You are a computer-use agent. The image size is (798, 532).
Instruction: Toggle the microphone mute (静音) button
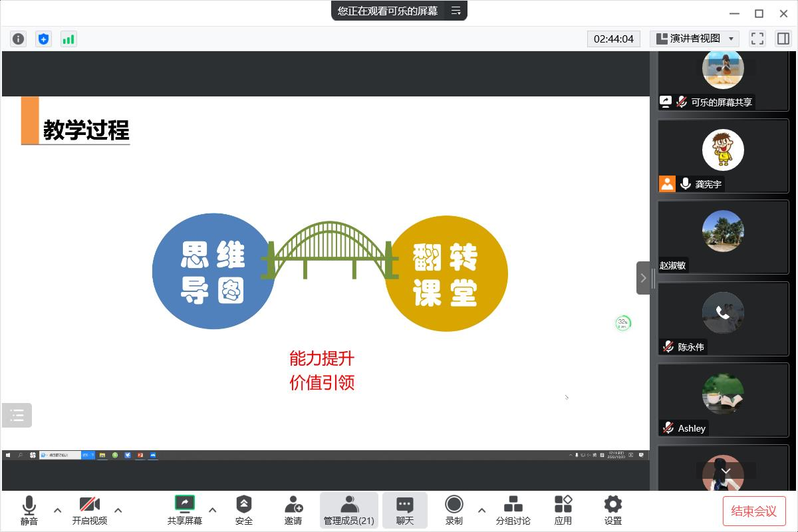point(29,510)
